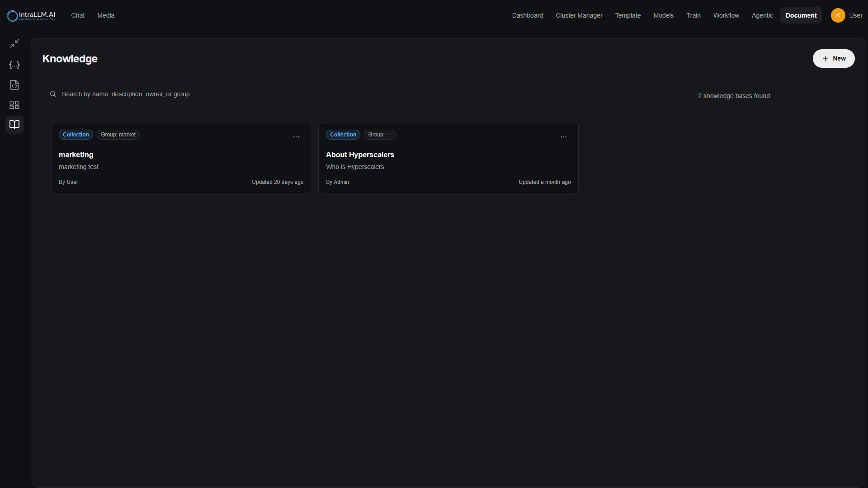Viewport: 868px width, 488px height.
Task: Select the Document menu item
Action: tap(801, 15)
